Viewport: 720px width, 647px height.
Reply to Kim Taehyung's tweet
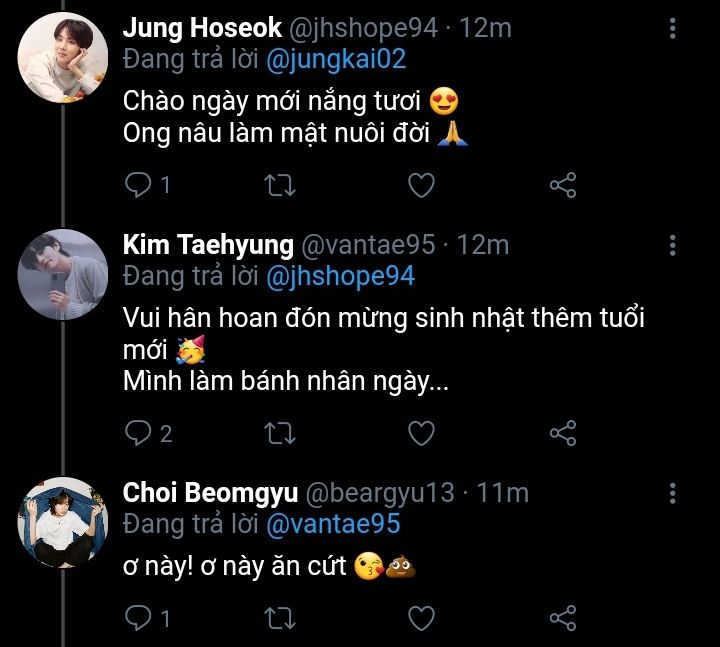(139, 432)
